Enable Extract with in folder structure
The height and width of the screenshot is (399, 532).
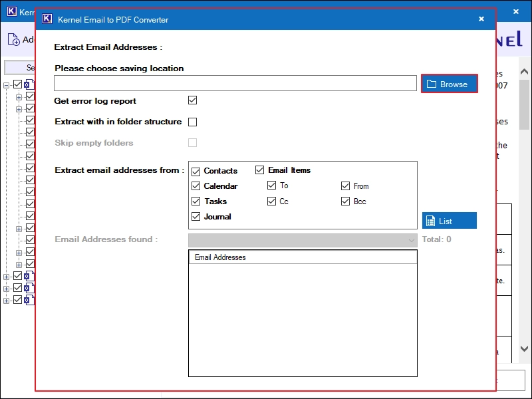[192, 122]
